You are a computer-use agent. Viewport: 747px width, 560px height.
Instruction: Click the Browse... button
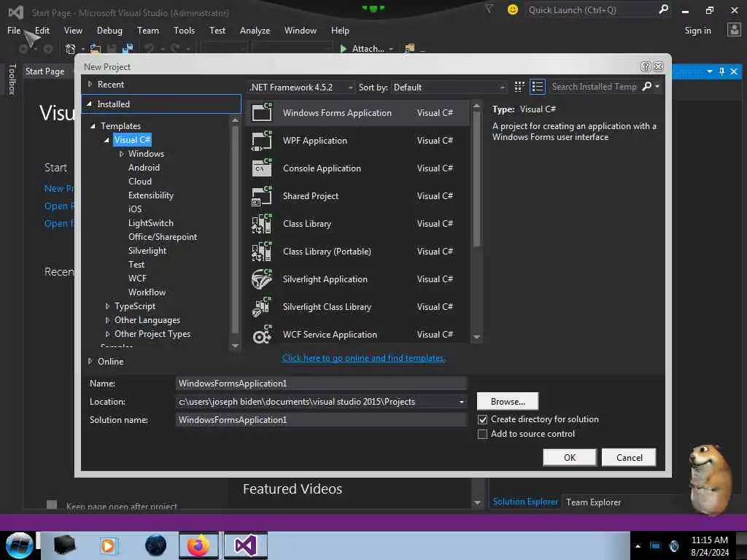[508, 402]
